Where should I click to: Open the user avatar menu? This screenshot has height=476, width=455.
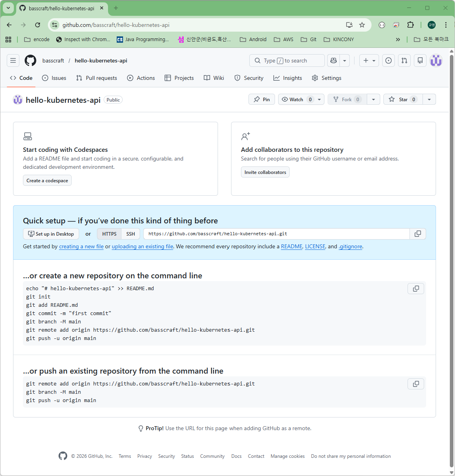(436, 60)
